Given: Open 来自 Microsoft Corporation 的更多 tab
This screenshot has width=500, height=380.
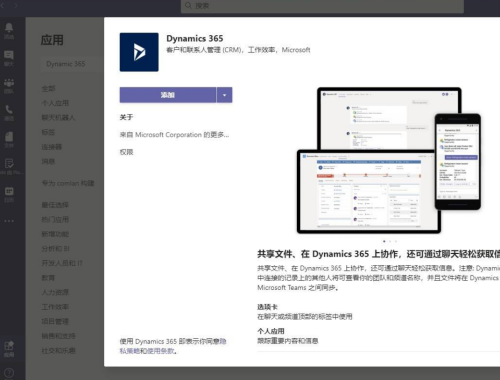Looking at the screenshot, I should 174,135.
